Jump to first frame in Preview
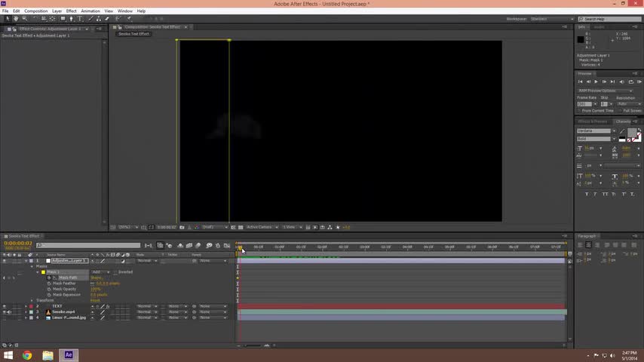Screen dimensions: 644x362 click(x=581, y=81)
